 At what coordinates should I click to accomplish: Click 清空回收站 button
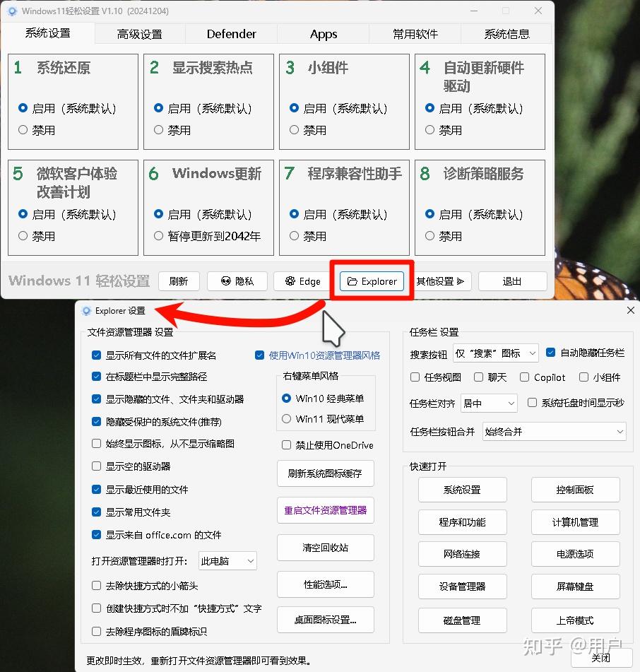coord(325,548)
